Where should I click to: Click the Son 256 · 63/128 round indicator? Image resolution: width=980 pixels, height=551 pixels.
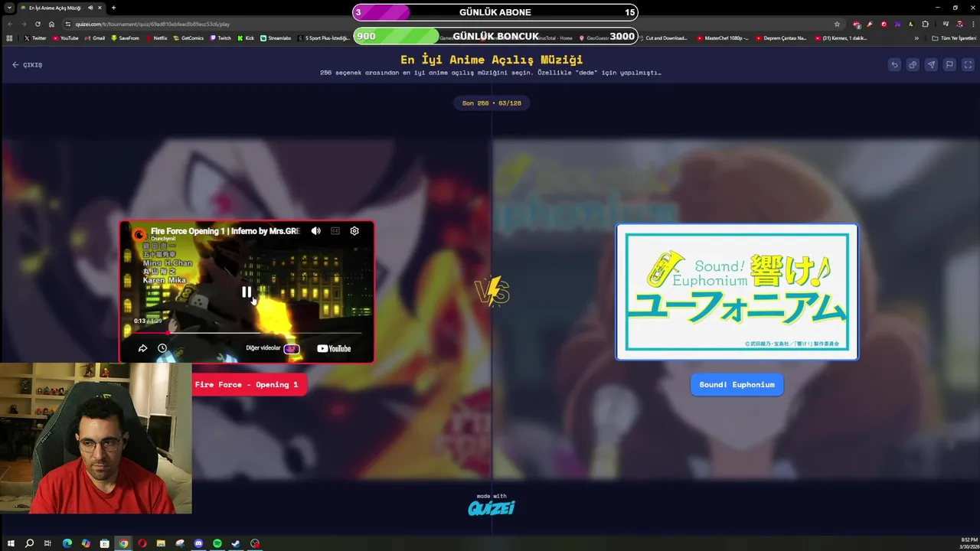coord(492,103)
